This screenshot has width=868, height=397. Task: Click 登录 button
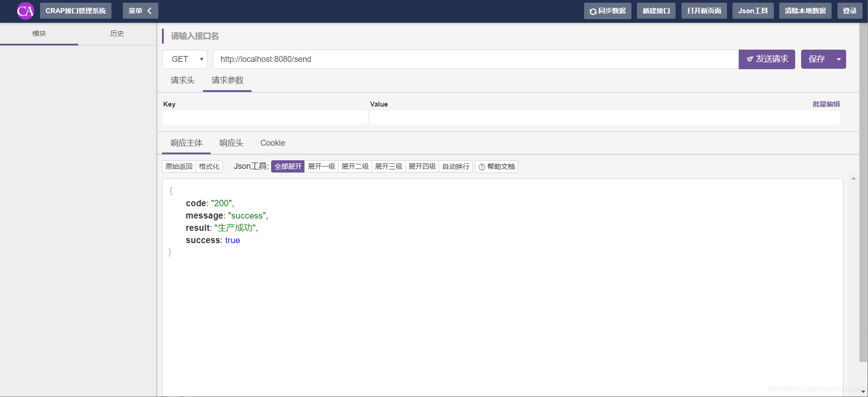tap(849, 11)
